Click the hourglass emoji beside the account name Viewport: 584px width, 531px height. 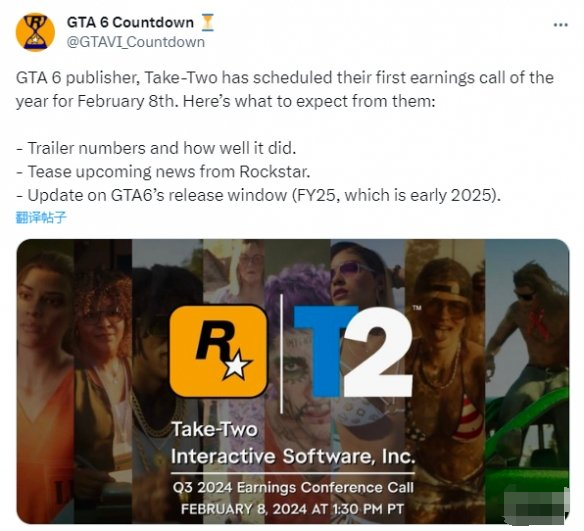point(207,22)
